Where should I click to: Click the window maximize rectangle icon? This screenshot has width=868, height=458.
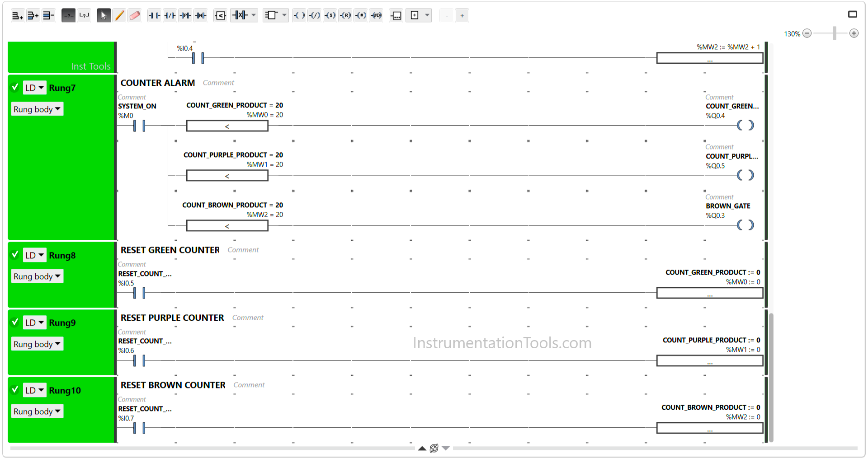853,14
